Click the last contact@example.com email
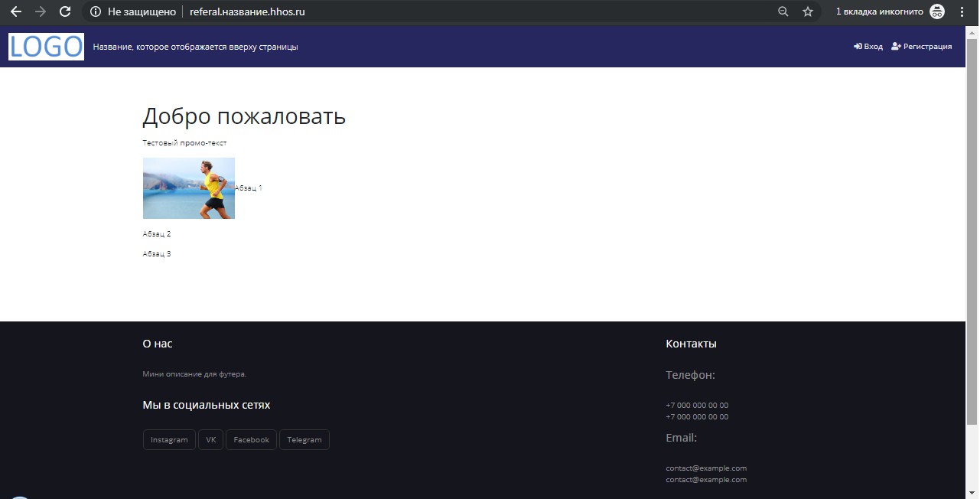This screenshot has width=980, height=499. pos(706,480)
